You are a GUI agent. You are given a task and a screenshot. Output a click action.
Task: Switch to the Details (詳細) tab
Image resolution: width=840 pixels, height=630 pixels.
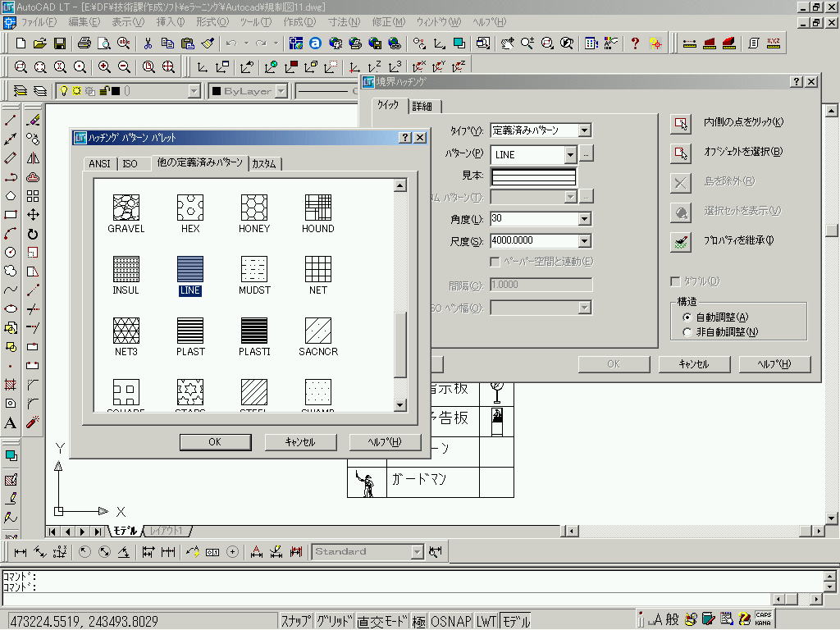[x=422, y=107]
